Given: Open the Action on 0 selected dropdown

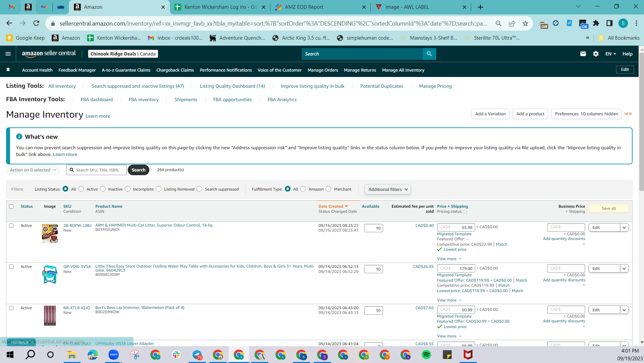Looking at the screenshot, I should click(x=33, y=170).
